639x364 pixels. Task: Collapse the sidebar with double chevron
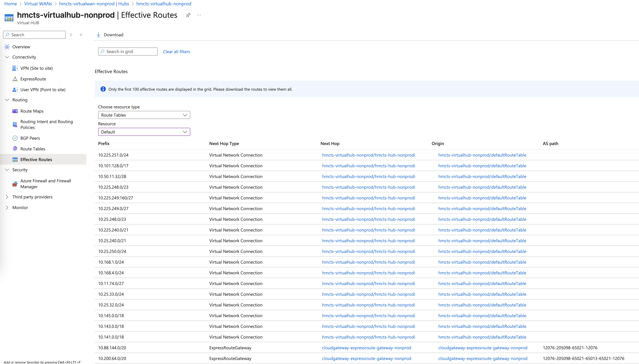coord(81,35)
